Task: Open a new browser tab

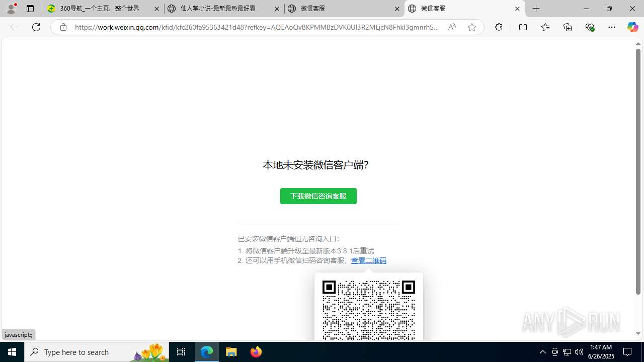Action: click(536, 9)
